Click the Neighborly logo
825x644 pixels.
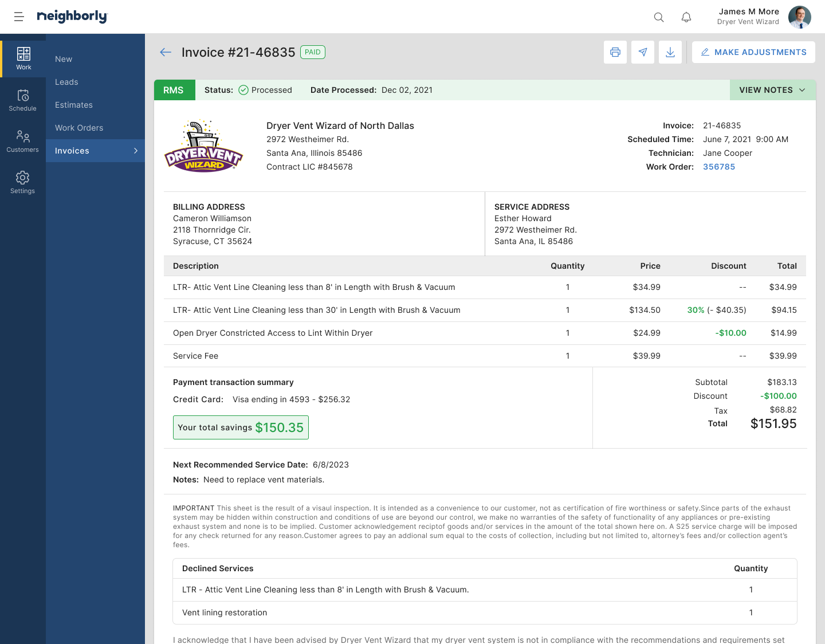click(72, 17)
